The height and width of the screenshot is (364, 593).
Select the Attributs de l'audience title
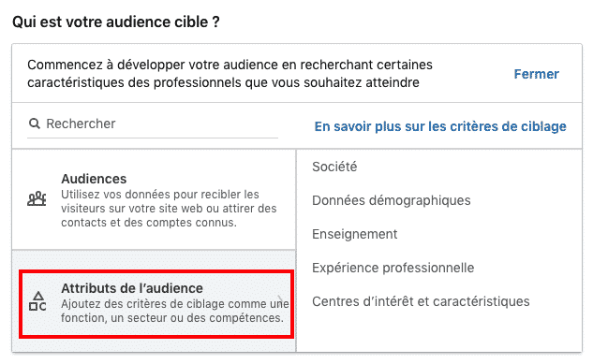click(x=132, y=288)
